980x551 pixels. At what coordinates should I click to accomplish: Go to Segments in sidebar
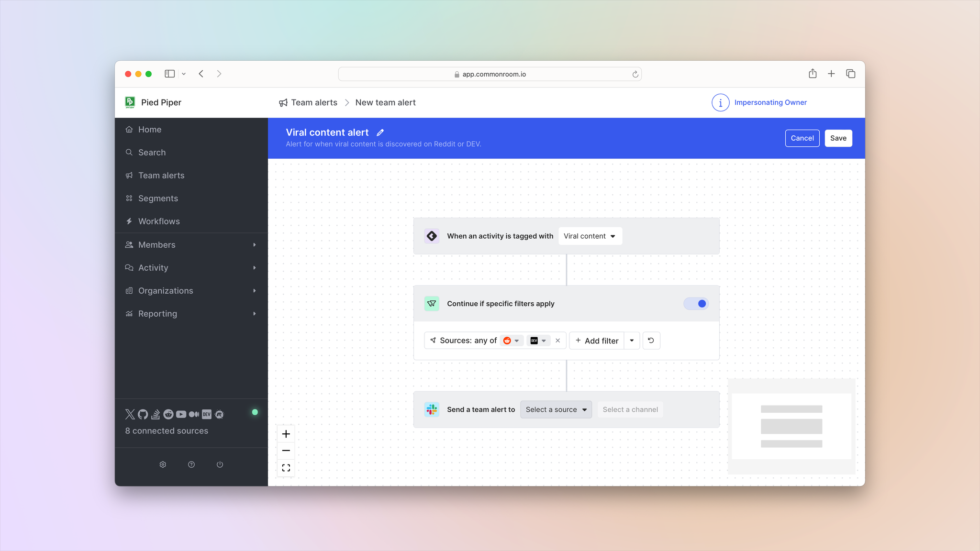click(x=158, y=198)
